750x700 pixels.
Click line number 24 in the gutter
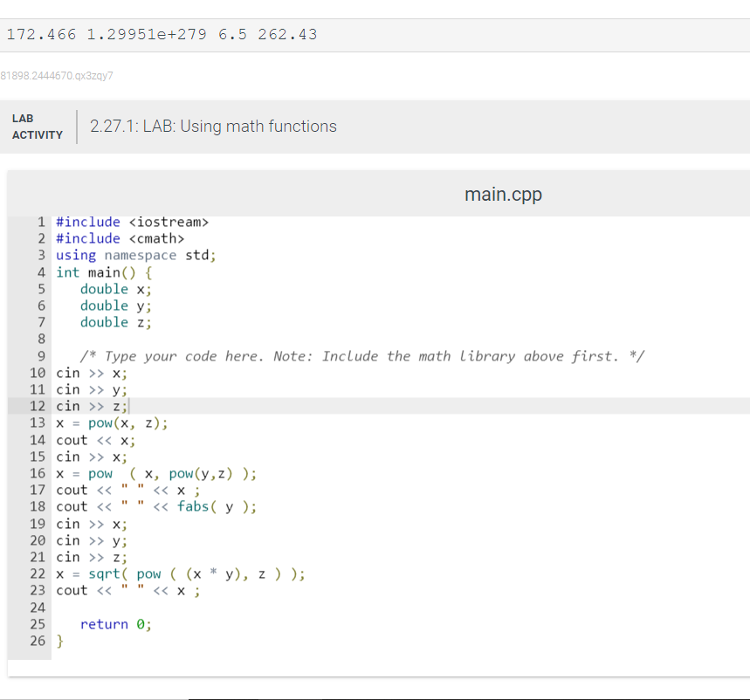tap(38, 607)
